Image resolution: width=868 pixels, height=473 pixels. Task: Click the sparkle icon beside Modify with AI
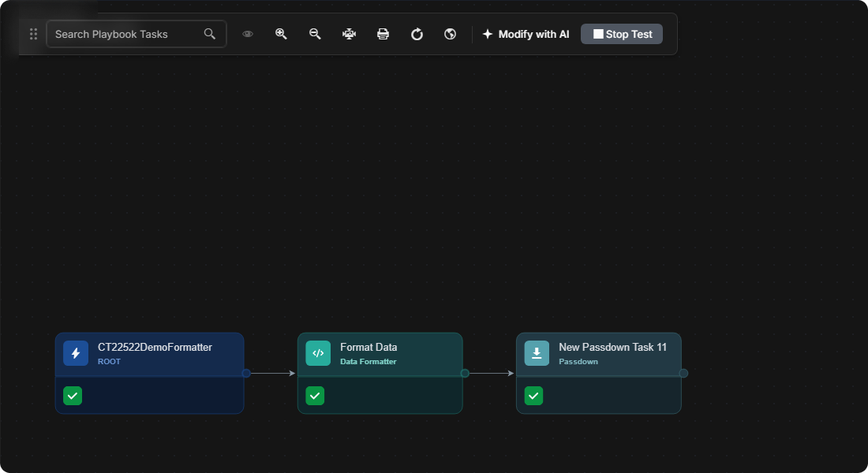click(487, 35)
